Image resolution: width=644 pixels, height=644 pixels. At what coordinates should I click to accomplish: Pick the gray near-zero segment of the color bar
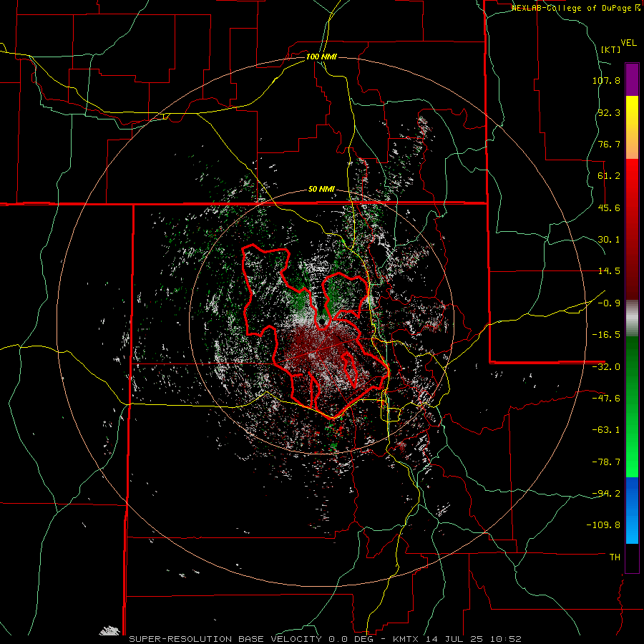click(x=632, y=318)
